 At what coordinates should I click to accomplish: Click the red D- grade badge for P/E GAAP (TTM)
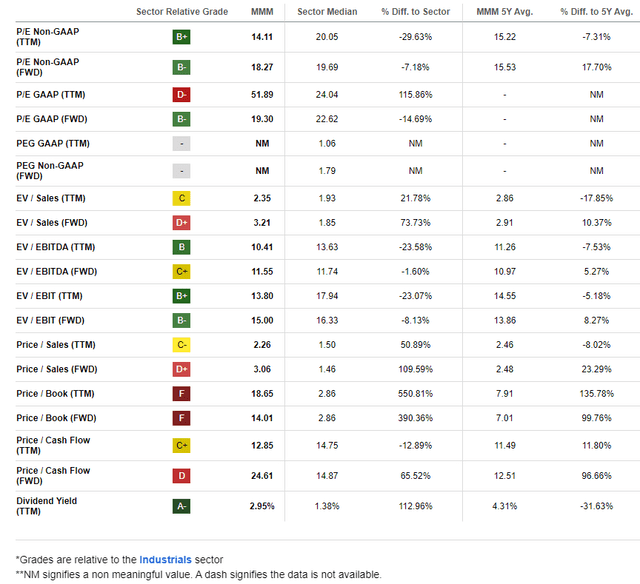[181, 95]
